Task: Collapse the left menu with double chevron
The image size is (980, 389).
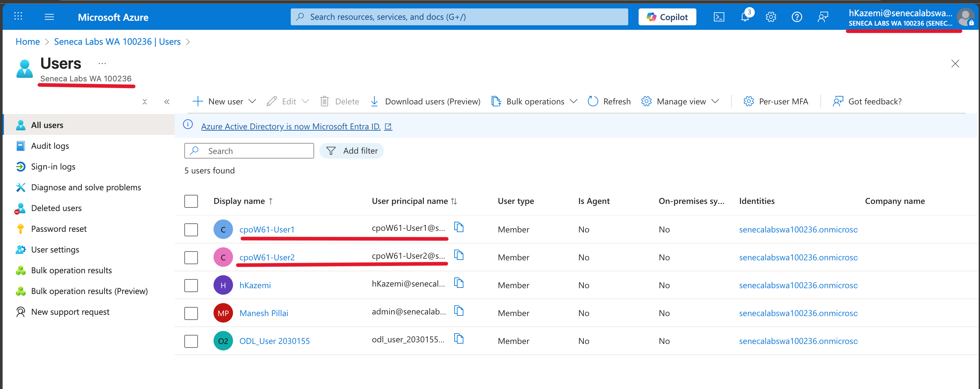Action: coord(166,102)
